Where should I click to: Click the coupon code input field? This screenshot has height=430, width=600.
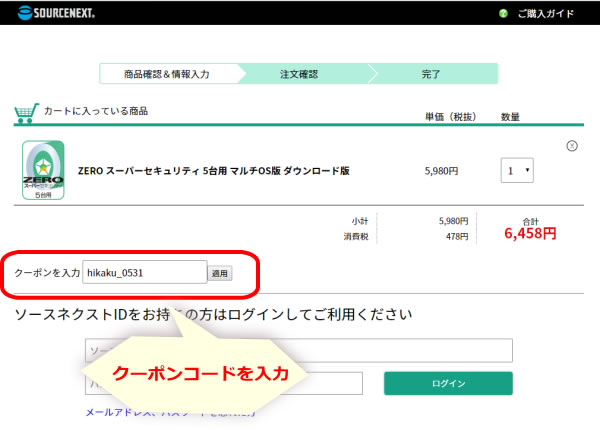(x=145, y=272)
